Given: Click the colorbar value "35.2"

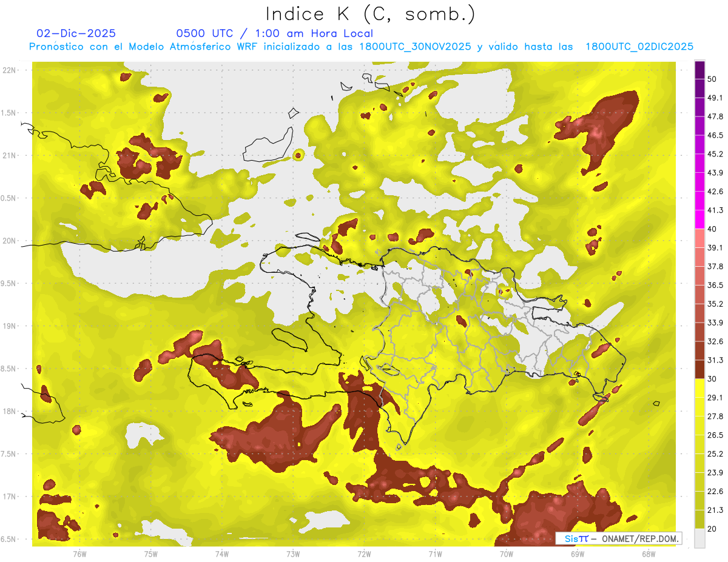Looking at the screenshot, I should tap(715, 304).
